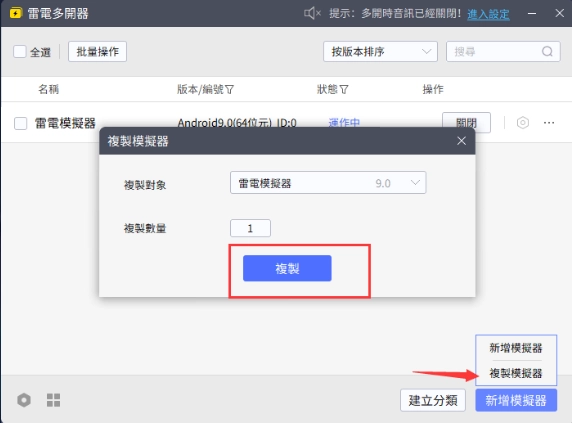Tick the 全選 select-all checkbox
The width and height of the screenshot is (572, 423).
(x=20, y=51)
